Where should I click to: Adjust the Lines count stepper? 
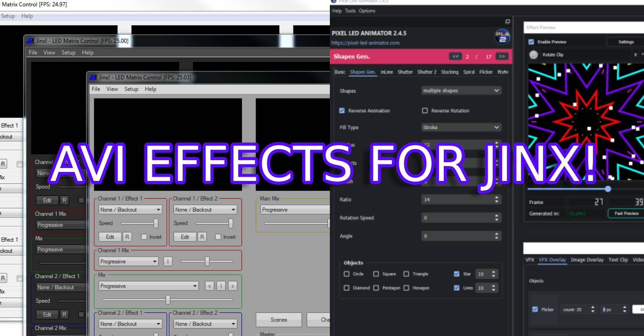[494, 288]
